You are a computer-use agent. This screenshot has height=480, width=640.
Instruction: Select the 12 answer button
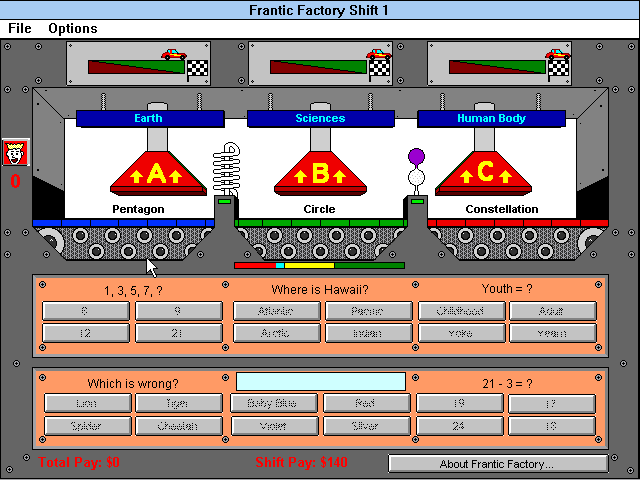point(86,333)
